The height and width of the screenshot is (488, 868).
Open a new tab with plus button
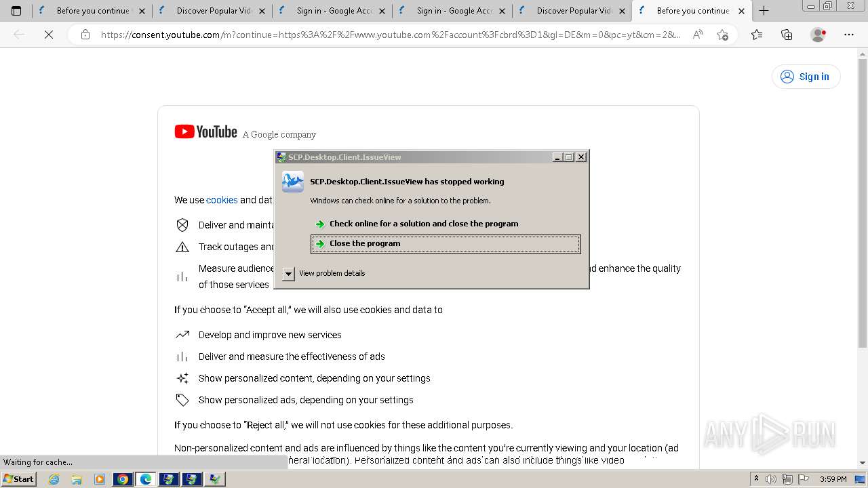click(x=764, y=11)
